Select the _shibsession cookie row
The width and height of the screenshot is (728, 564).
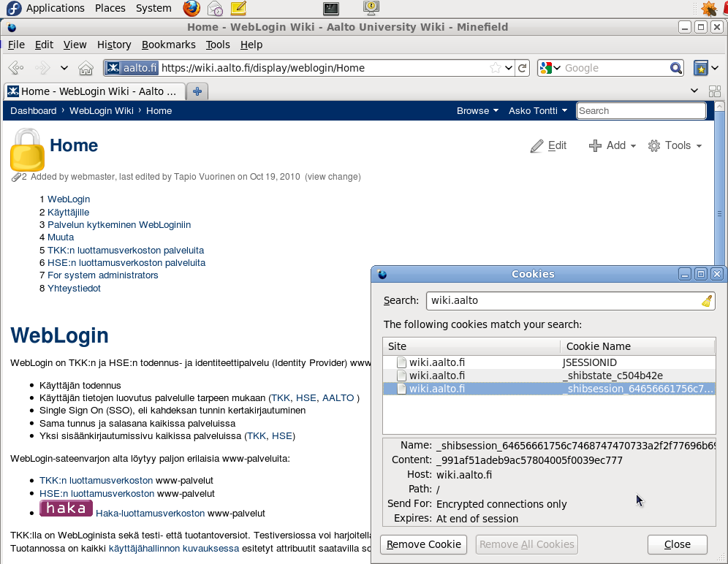[x=549, y=389]
